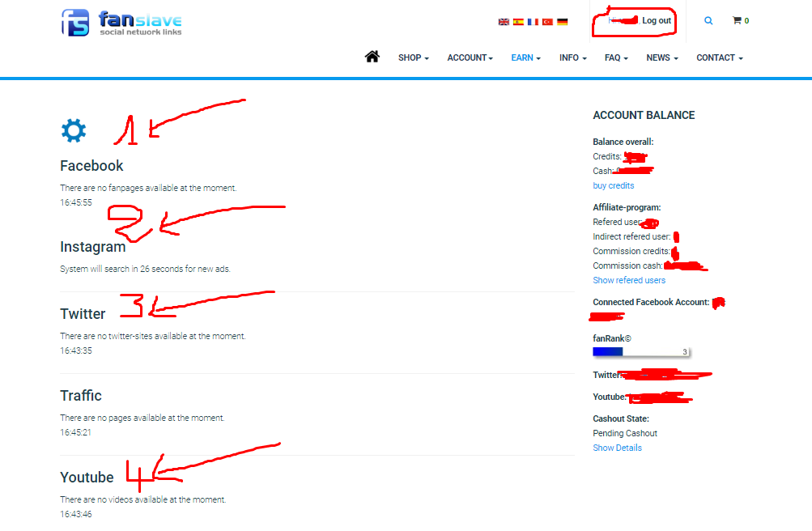
Task: Switch language to English via UK flag
Action: pos(504,22)
